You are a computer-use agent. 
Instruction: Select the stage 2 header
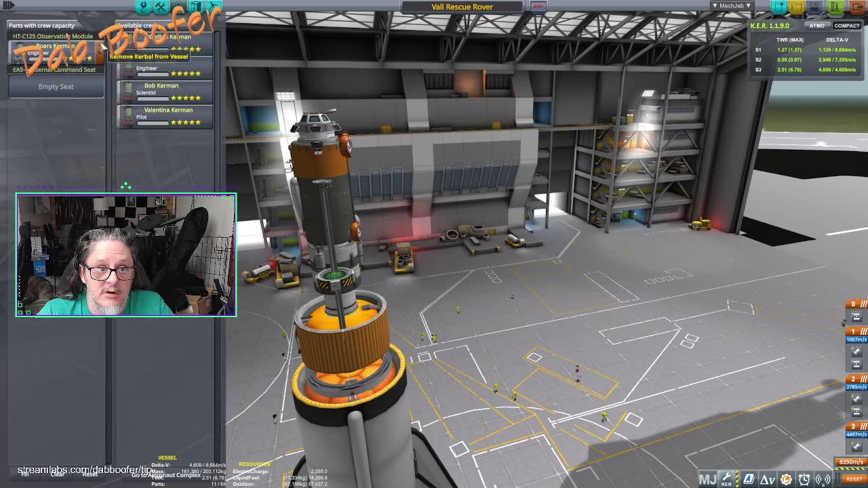[x=856, y=379]
